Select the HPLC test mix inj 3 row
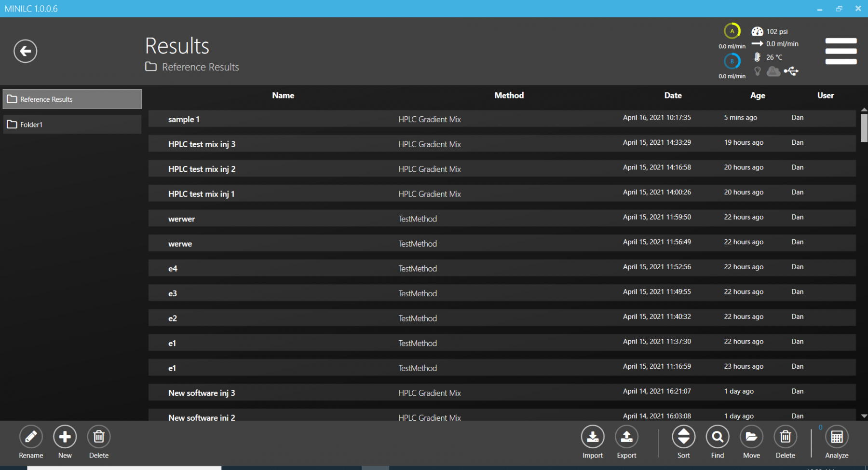This screenshot has height=470, width=868. pos(502,144)
